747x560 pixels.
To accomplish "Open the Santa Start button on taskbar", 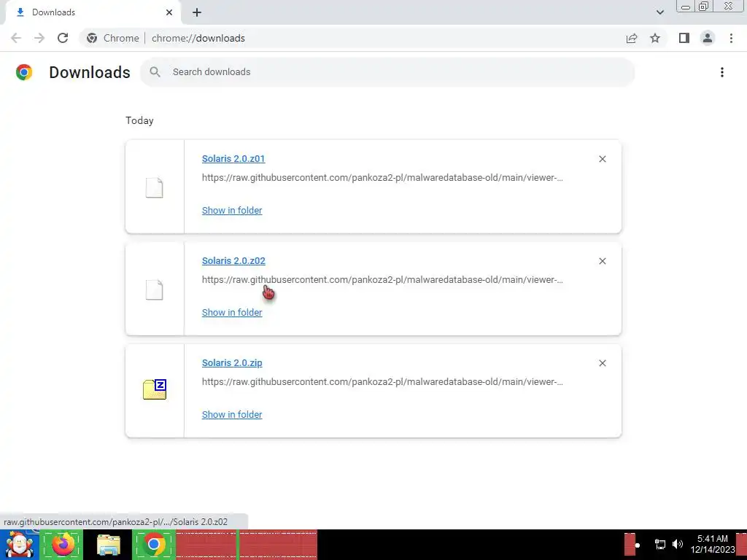I will pyautogui.click(x=20, y=544).
